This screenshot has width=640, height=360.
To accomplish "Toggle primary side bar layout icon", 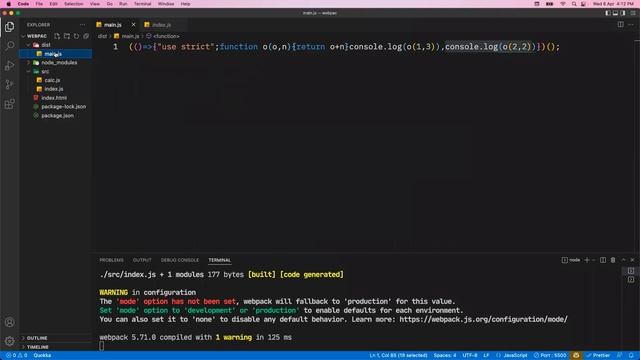I will point(608,13).
